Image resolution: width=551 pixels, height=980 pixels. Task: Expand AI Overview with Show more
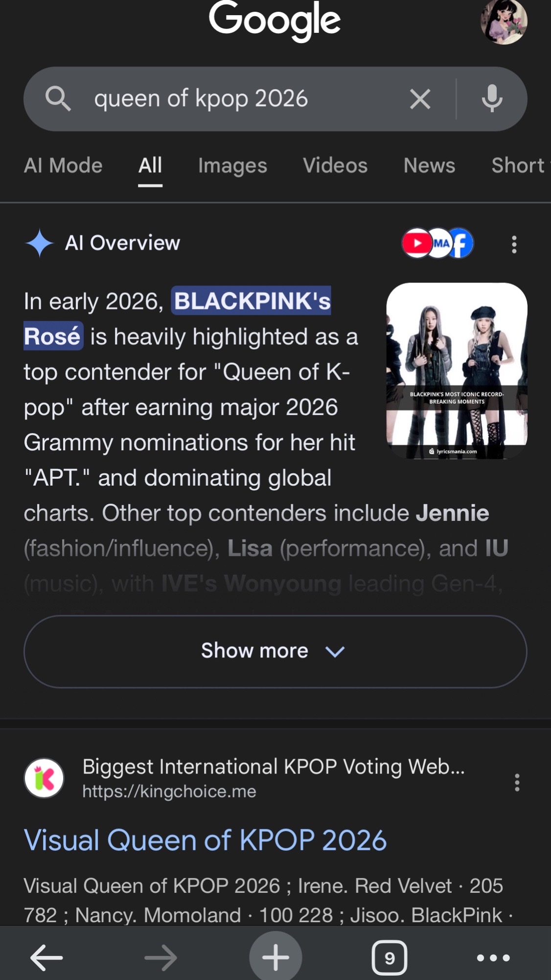(275, 651)
